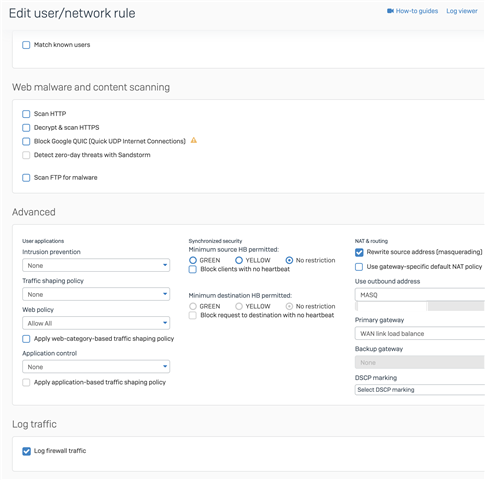Open the Log viewer link
Screen dimensions: 485x480
(462, 11)
